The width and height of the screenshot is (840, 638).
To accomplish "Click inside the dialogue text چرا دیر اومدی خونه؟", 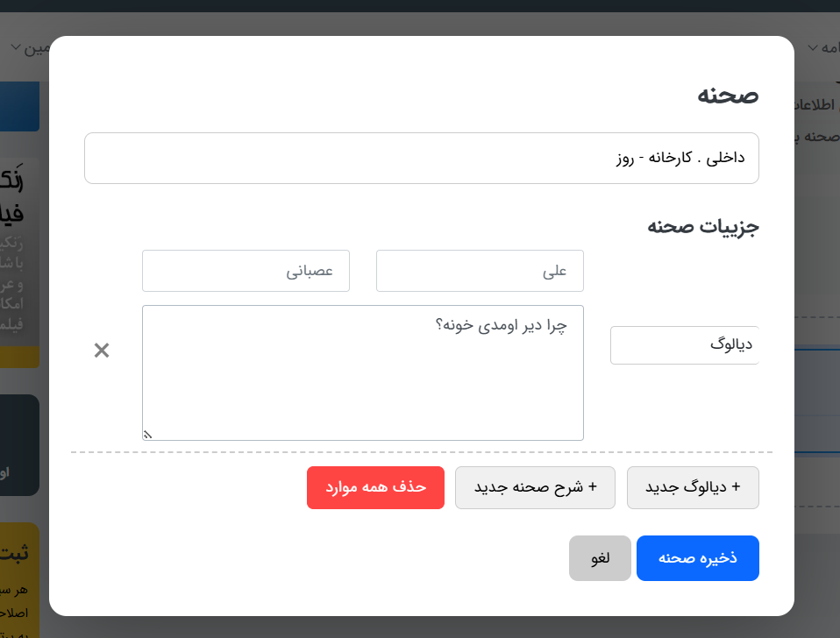I will 363,372.
